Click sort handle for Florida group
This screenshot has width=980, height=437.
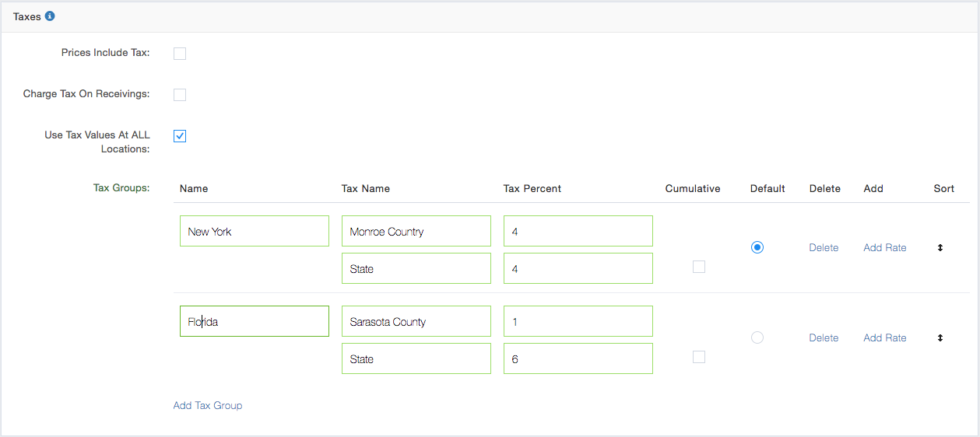click(x=940, y=338)
